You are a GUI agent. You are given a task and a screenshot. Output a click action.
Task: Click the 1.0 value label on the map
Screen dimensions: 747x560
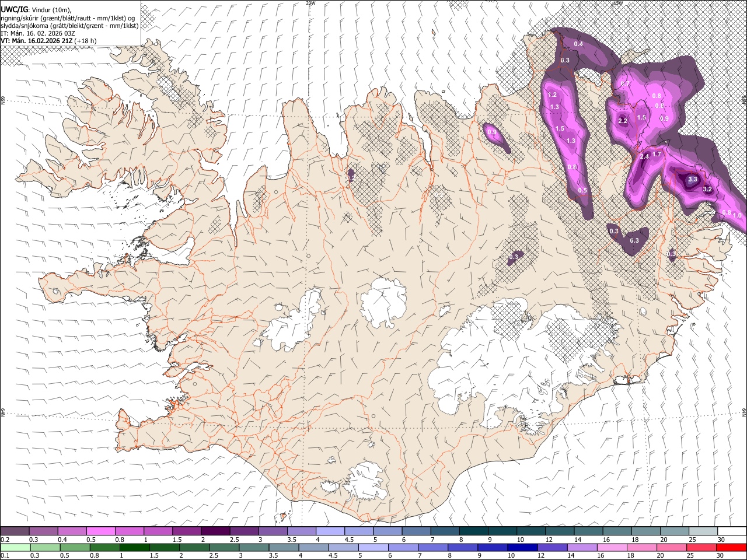pyautogui.click(x=737, y=216)
